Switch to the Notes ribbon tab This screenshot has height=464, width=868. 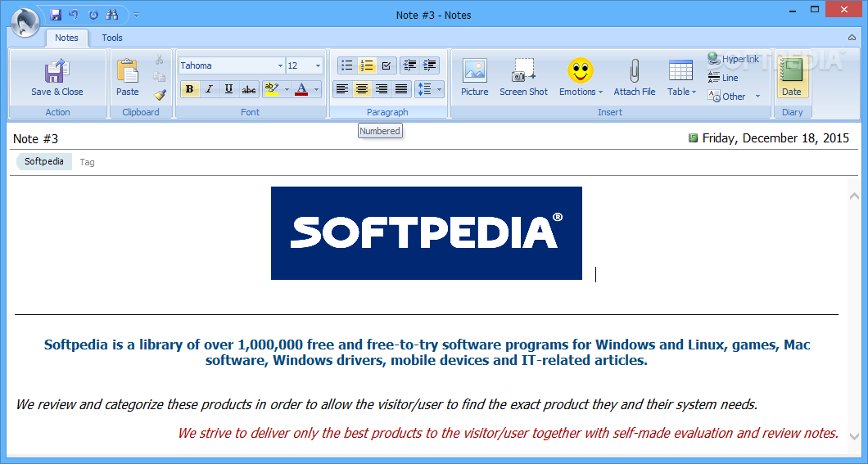click(66, 38)
